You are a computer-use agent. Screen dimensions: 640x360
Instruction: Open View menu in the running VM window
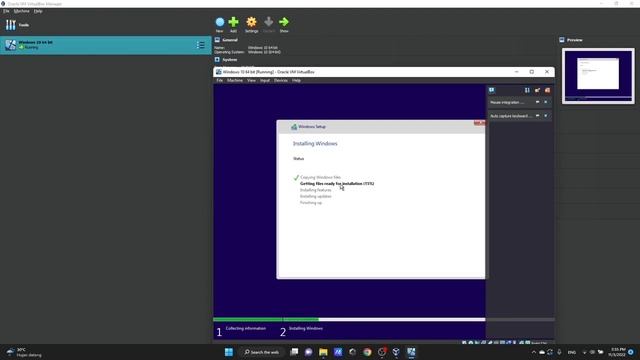point(251,80)
